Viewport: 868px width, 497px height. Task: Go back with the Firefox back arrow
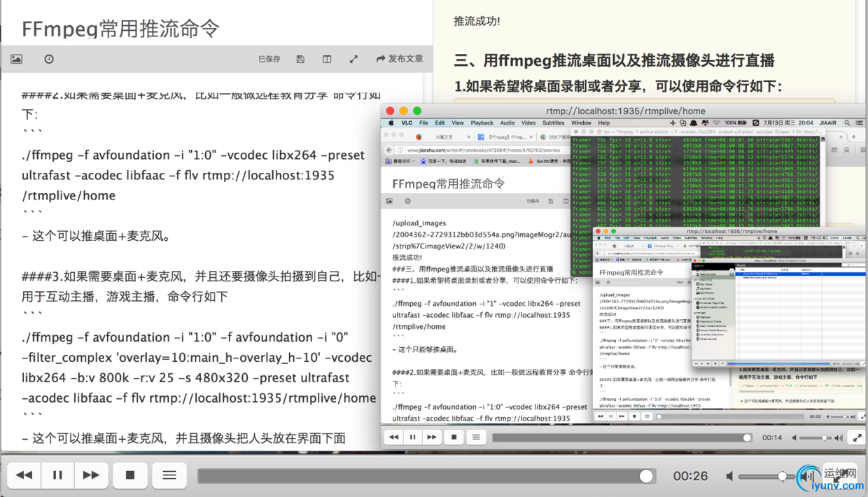pos(387,150)
